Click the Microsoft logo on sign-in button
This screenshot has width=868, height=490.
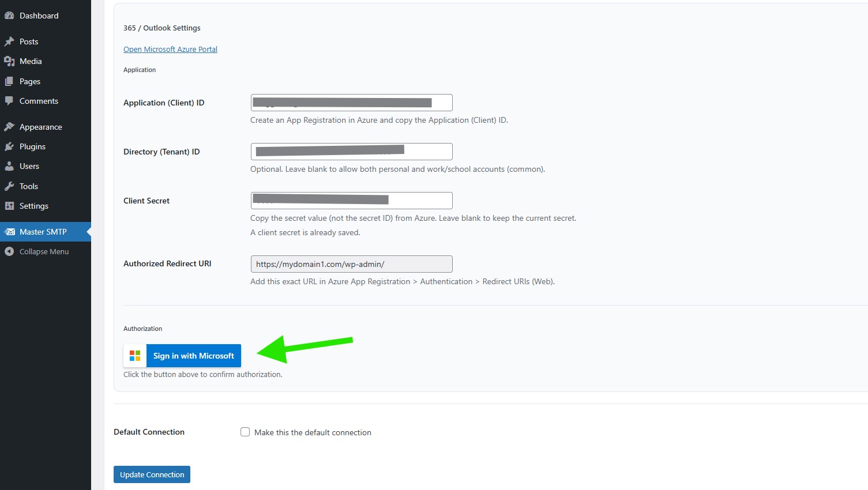(x=135, y=356)
